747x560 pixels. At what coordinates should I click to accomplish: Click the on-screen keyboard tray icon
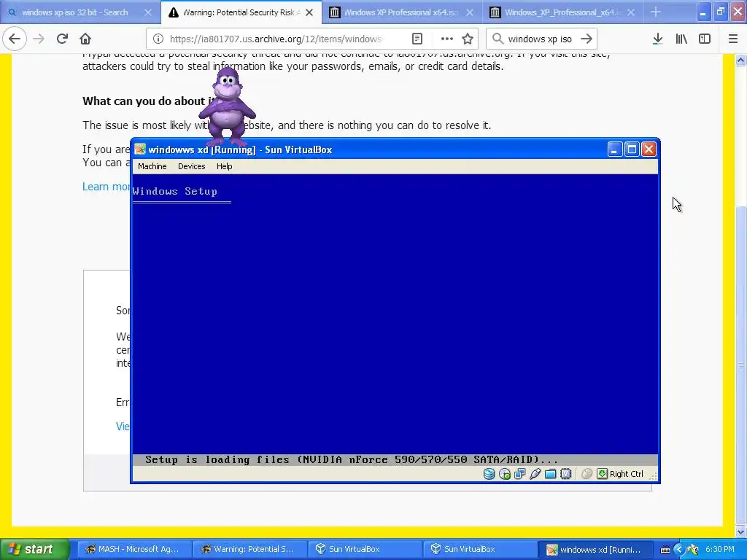(x=665, y=550)
